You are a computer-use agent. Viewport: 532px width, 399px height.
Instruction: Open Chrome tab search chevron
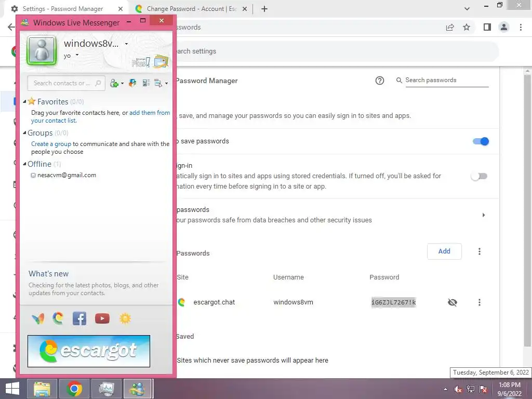pos(467,9)
